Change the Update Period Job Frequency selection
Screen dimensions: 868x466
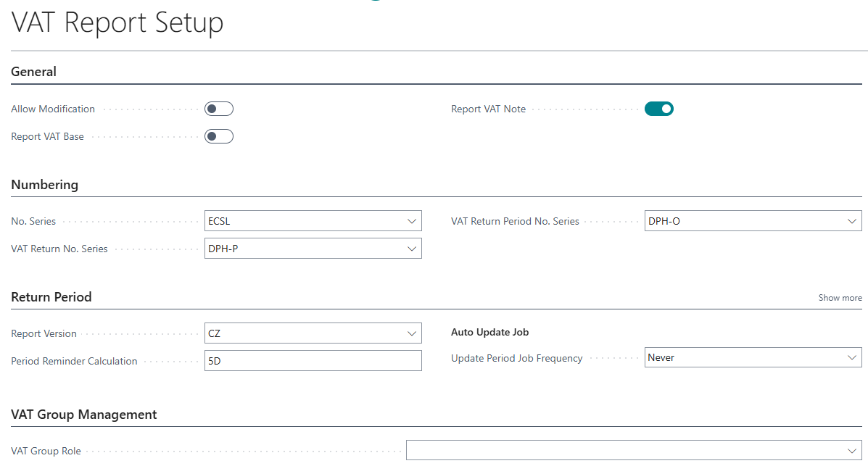coord(853,357)
